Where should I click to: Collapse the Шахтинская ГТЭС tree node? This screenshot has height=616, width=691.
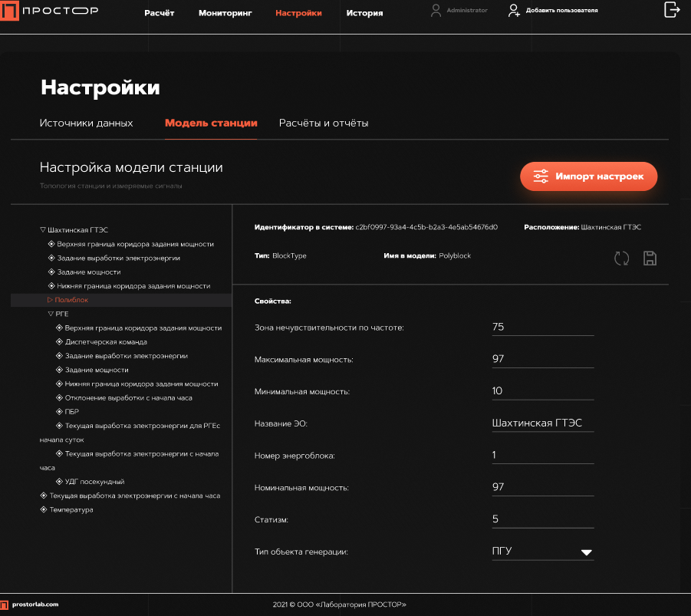click(x=43, y=230)
